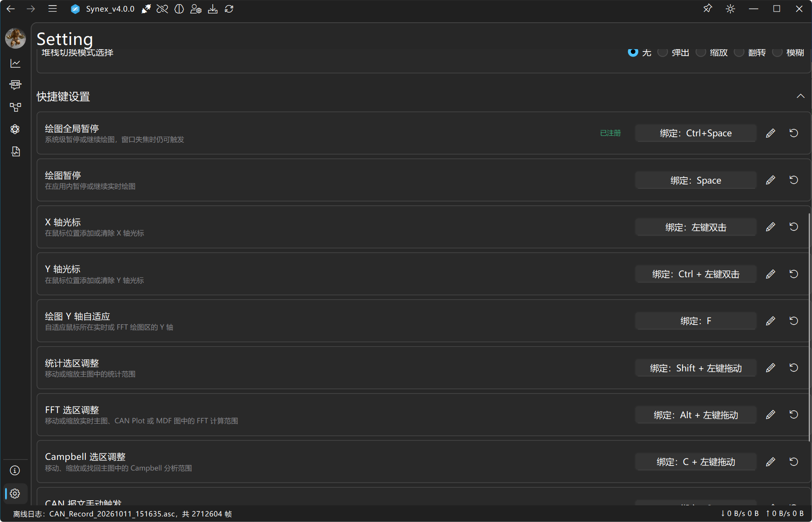The width and height of the screenshot is (812, 522).
Task: Reset the 绘图全局暂停 shortcut
Action: tap(793, 133)
